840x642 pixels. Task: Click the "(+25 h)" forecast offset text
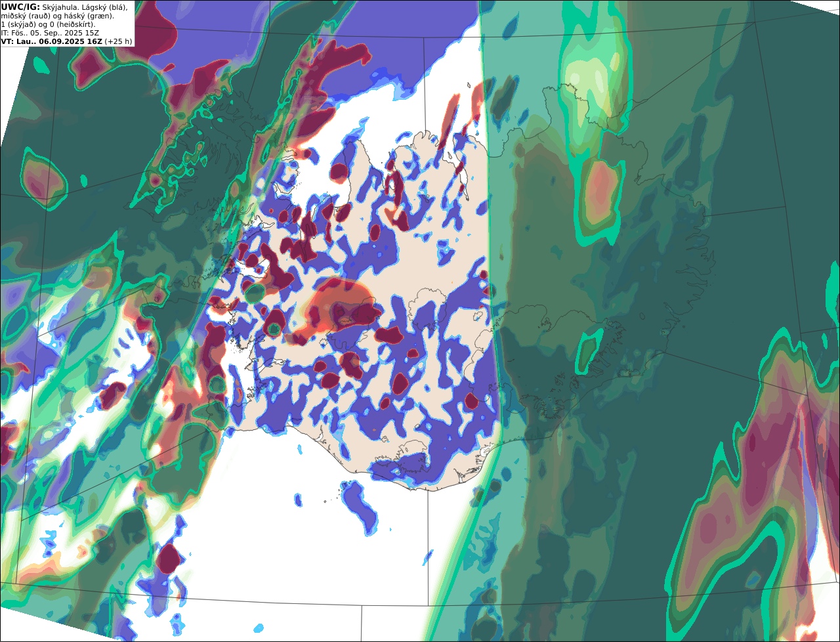pos(118,41)
